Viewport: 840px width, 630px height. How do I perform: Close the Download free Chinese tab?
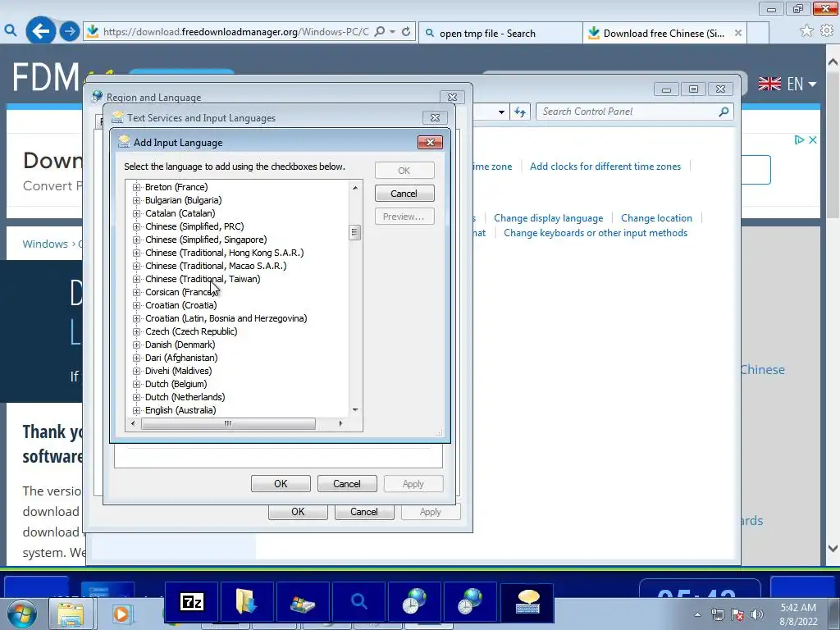click(737, 33)
